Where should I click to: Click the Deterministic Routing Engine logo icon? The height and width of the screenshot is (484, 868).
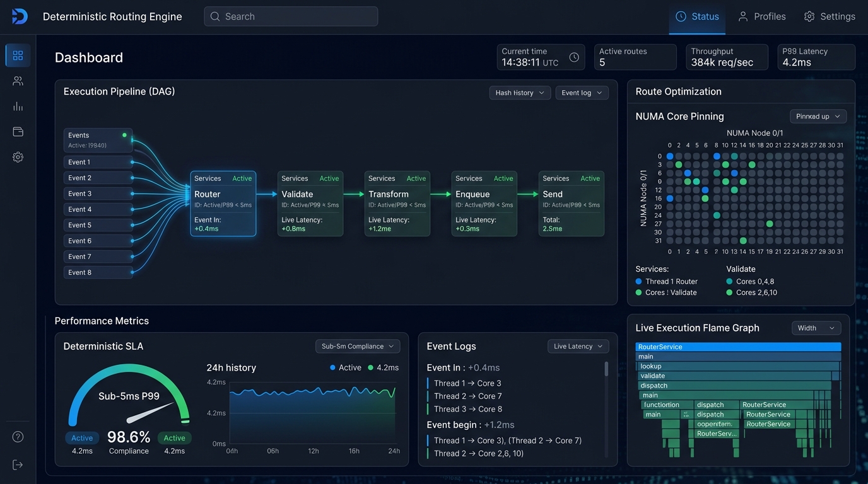20,16
